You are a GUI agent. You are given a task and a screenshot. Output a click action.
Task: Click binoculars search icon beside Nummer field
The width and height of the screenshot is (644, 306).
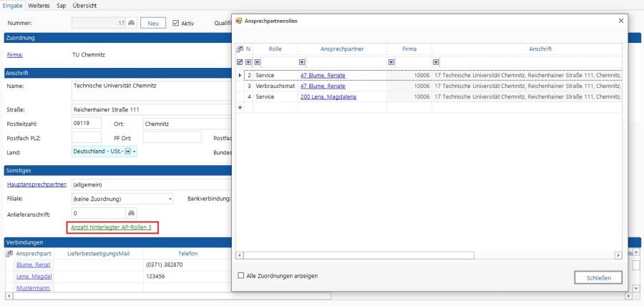[131, 23]
